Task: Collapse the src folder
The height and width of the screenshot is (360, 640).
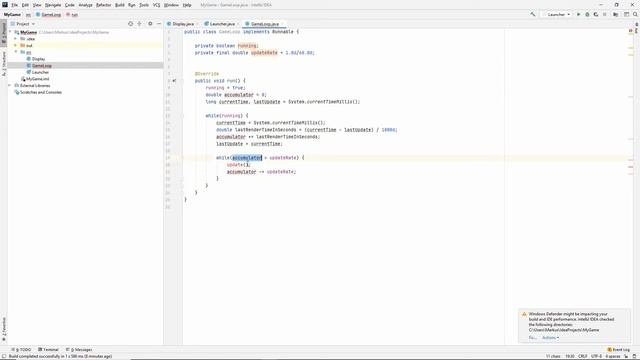Action: tap(16, 52)
